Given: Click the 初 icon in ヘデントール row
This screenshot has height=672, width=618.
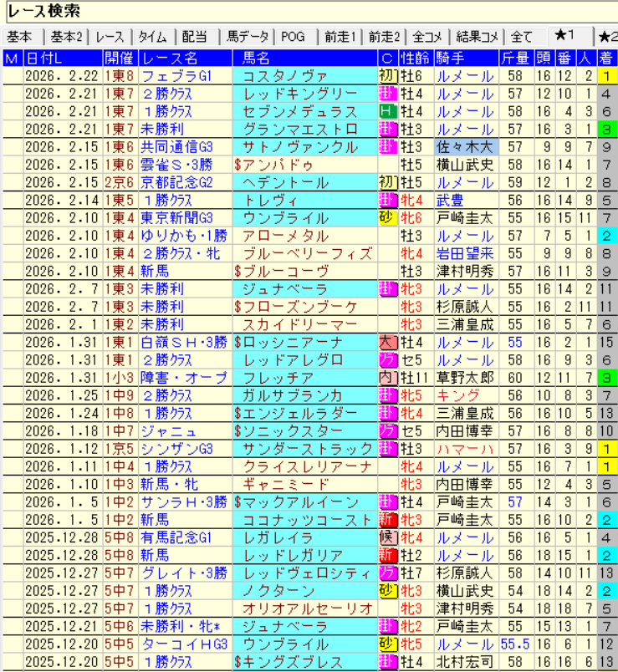Looking at the screenshot, I should [x=388, y=182].
